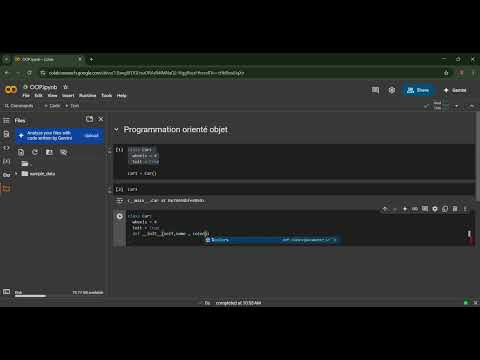Open the Runtime menu
The width and height of the screenshot is (480, 360).
click(x=88, y=96)
